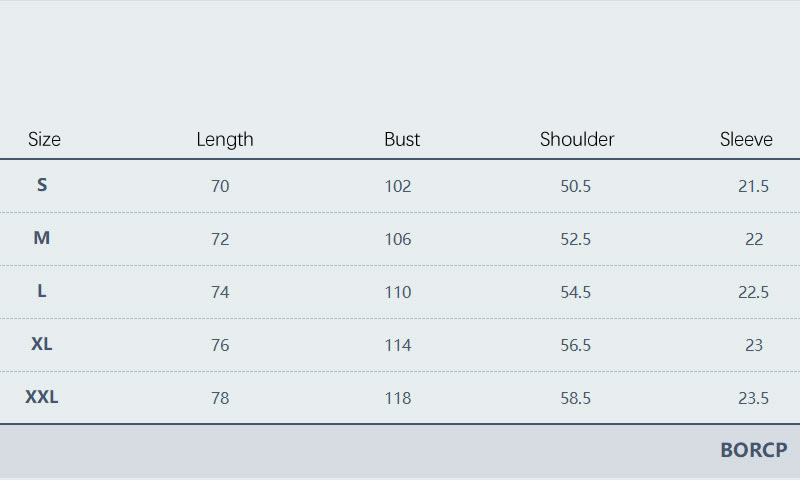Select the shoulder value 50.5
800x480 pixels.
click(x=576, y=186)
